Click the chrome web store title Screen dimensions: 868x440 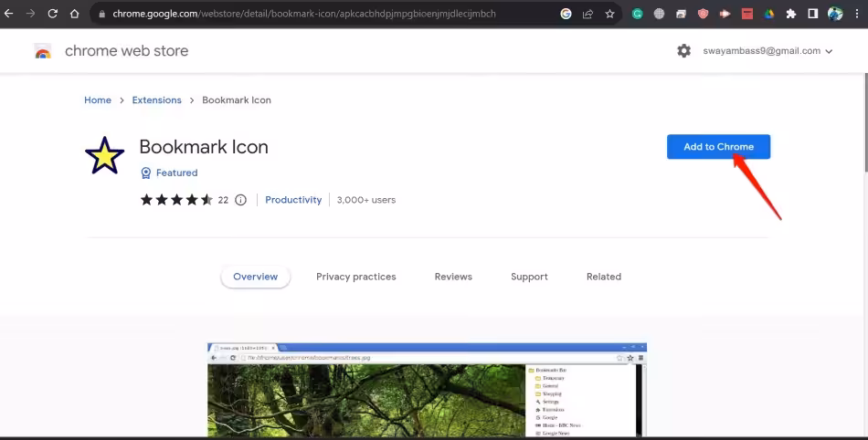click(127, 51)
